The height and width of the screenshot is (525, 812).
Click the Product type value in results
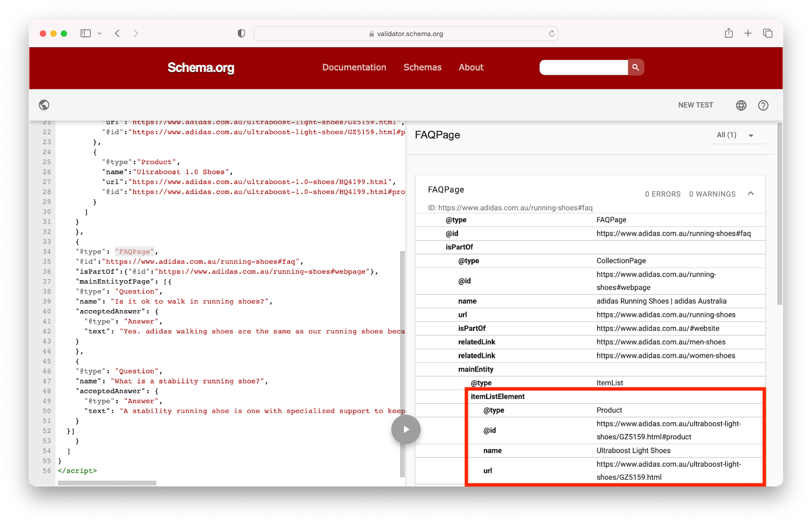[x=610, y=410]
